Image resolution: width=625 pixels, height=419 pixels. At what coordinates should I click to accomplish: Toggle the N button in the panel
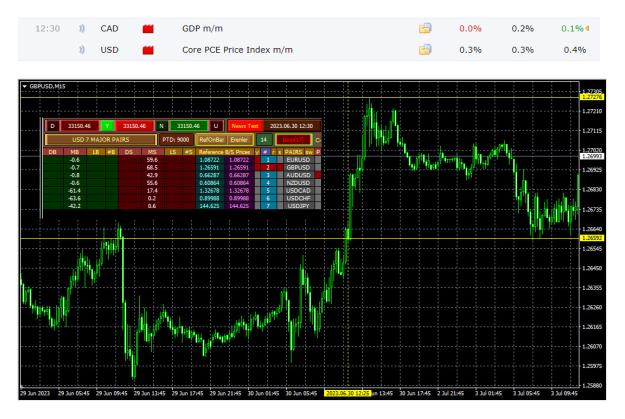(x=161, y=126)
